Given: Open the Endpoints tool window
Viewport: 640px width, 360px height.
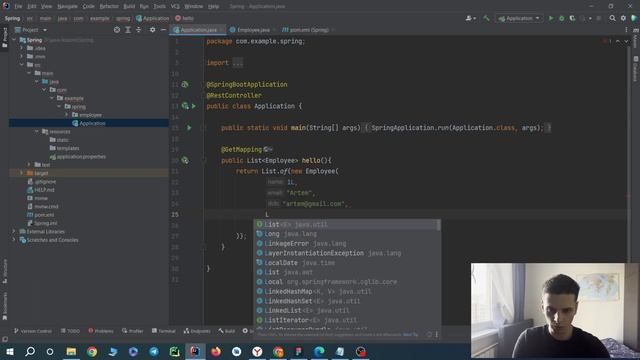Looking at the screenshot, I should pos(197,331).
